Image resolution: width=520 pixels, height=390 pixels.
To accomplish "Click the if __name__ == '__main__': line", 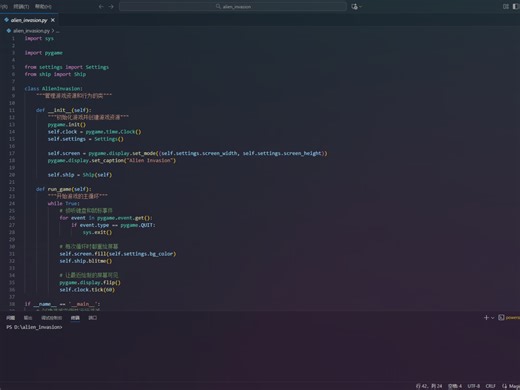I will click(62, 304).
